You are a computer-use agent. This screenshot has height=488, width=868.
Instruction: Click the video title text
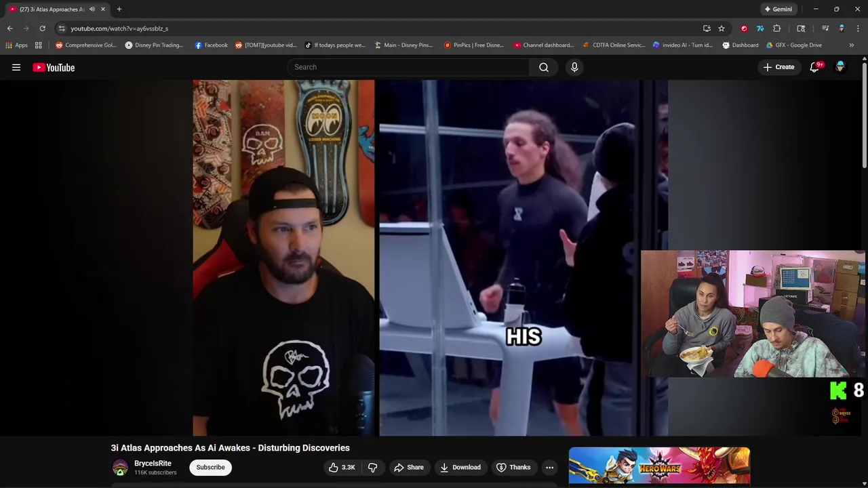(230, 448)
